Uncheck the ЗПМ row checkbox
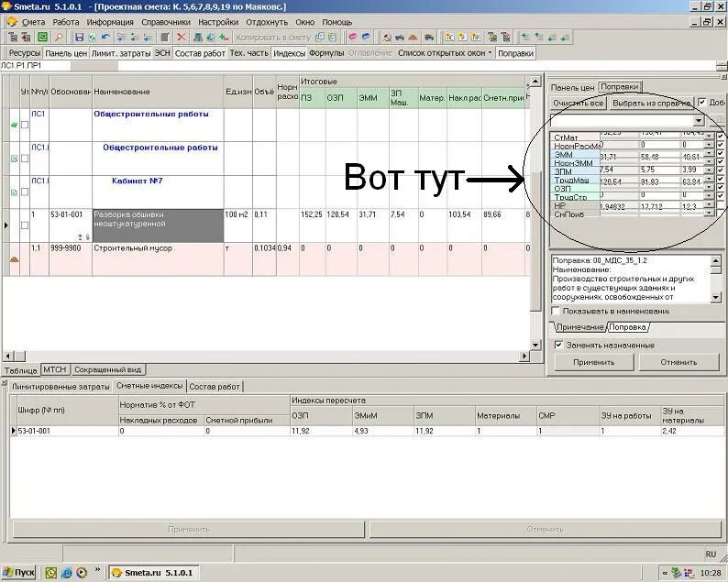 (x=720, y=170)
